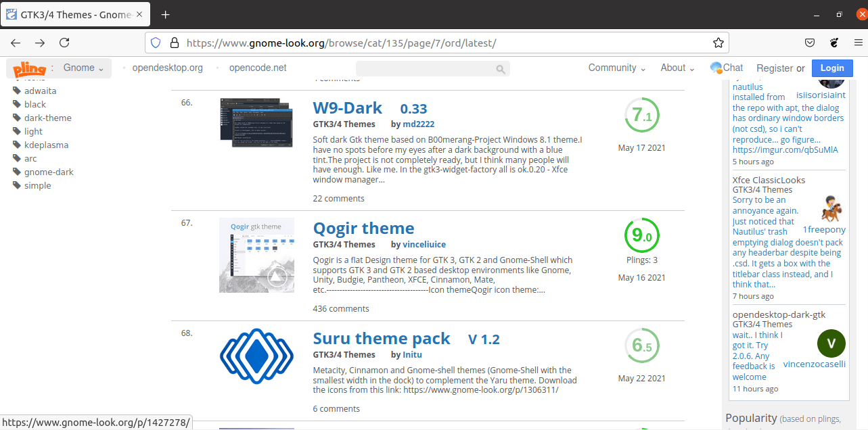This screenshot has width=868, height=430.
Task: Open Qogir gtk theme preview thumbnail
Action: coord(256,255)
